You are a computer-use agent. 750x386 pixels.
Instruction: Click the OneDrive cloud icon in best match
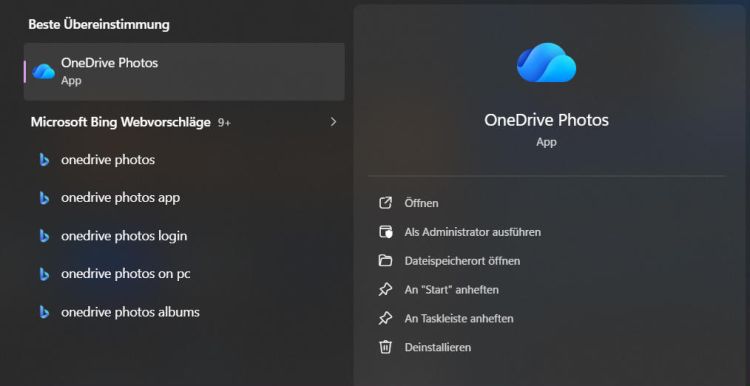44,72
